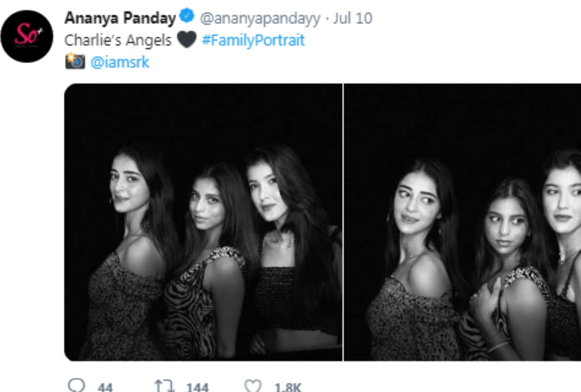Screen dimensions: 581x392
Task: Open the #FamilyPortrait hashtag
Action: (254, 40)
